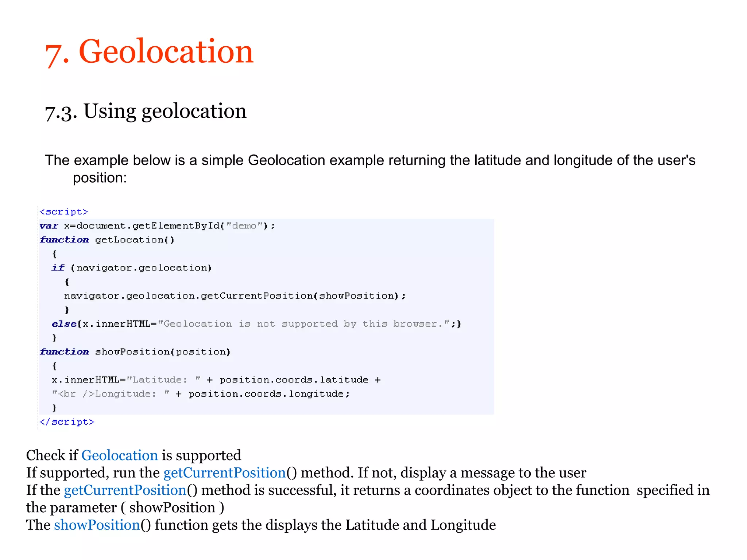The height and width of the screenshot is (560, 747).
Task: Click the '7.3. Using geolocation' subheading
Action: 146,111
